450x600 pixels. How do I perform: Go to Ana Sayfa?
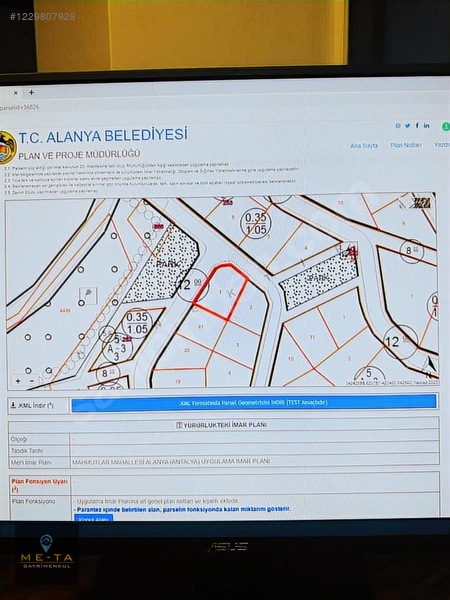point(364,145)
